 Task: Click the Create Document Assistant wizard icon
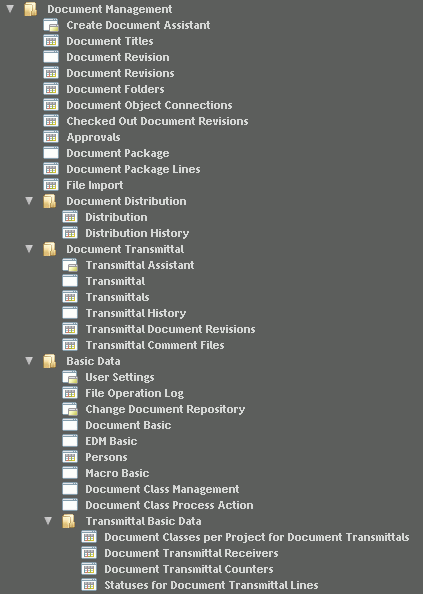tap(51, 25)
